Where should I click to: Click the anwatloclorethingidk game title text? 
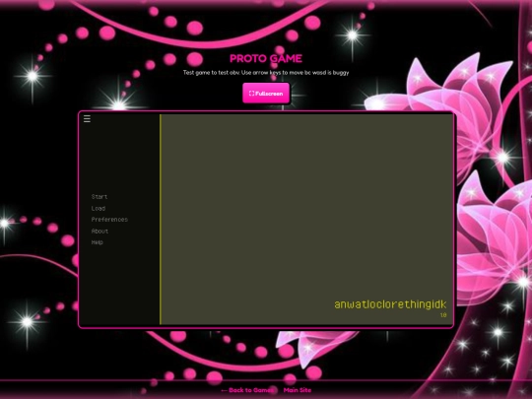coord(390,304)
